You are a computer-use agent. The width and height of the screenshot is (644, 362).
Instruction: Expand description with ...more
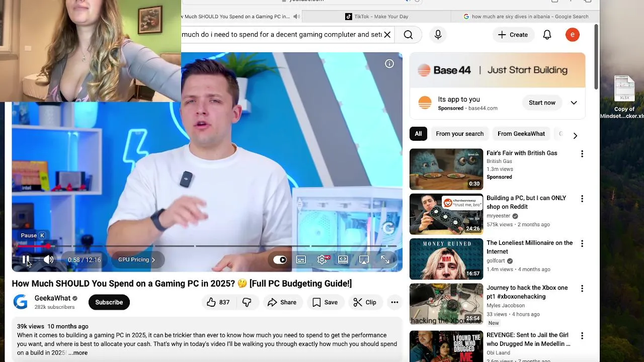[78, 353]
